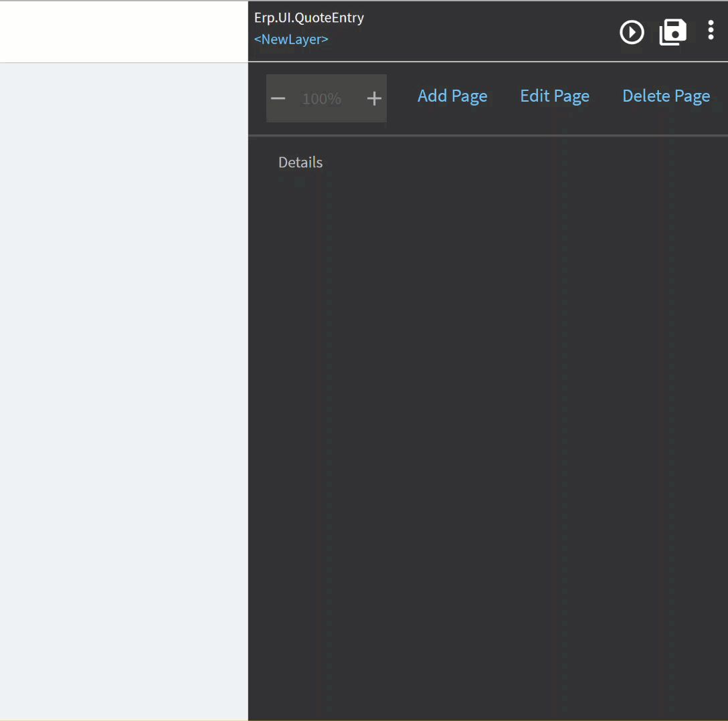
Task: Click the 100% zoom level display
Action: pyautogui.click(x=322, y=98)
